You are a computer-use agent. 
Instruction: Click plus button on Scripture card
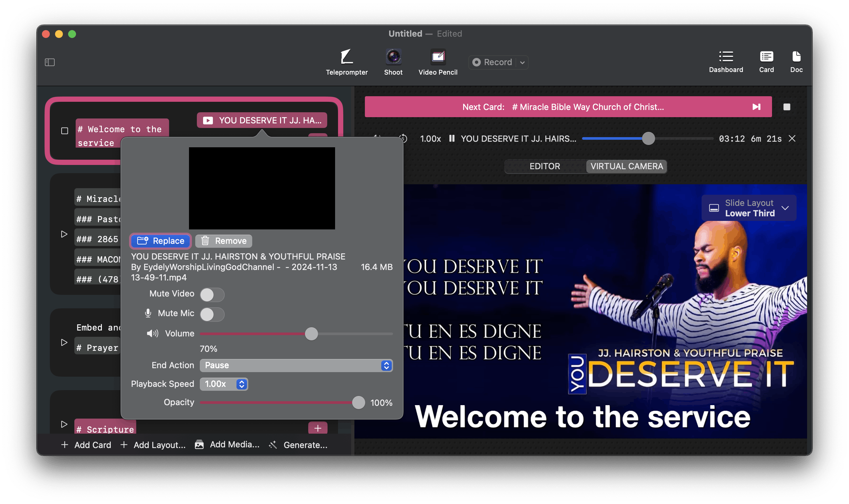[317, 428]
